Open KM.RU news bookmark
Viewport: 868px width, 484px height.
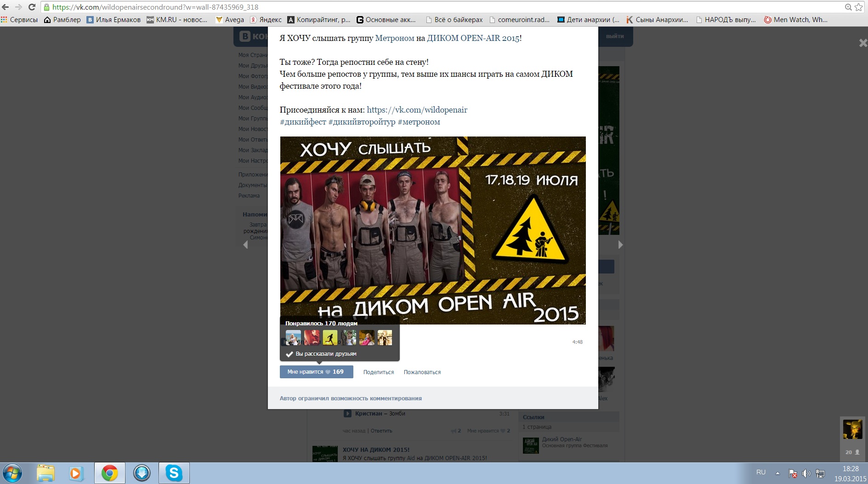pos(177,20)
